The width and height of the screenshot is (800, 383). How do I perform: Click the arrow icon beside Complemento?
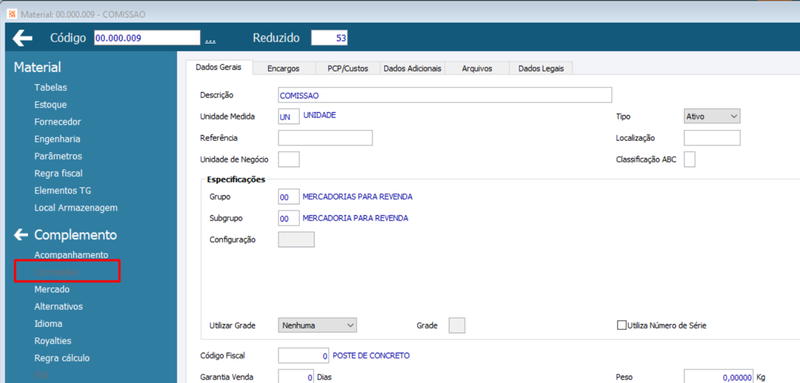pyautogui.click(x=21, y=235)
